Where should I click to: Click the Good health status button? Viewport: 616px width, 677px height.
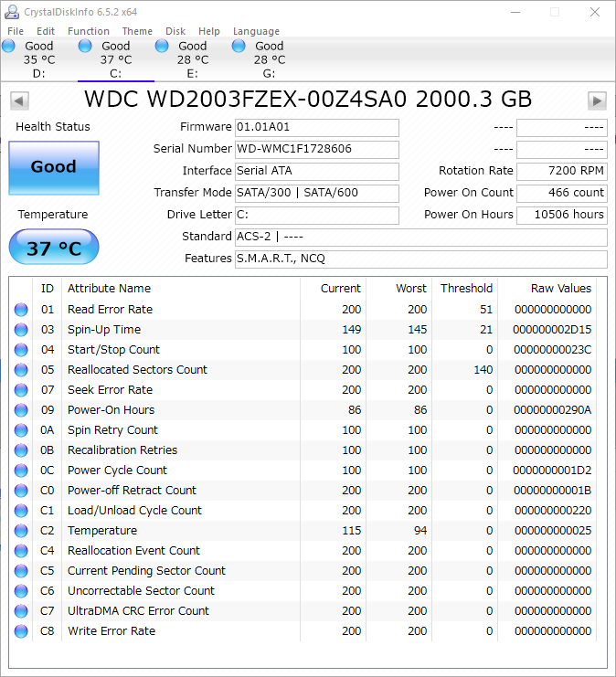[x=54, y=167]
